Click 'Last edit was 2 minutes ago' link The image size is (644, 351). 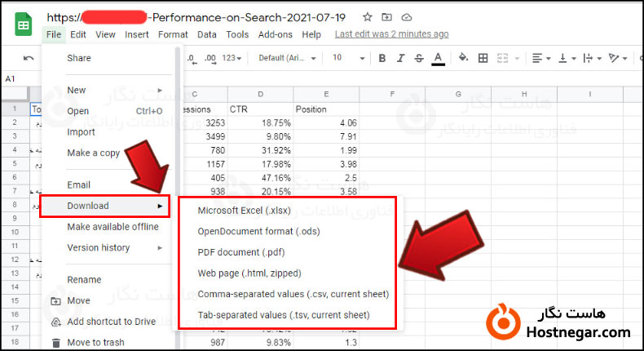[392, 34]
